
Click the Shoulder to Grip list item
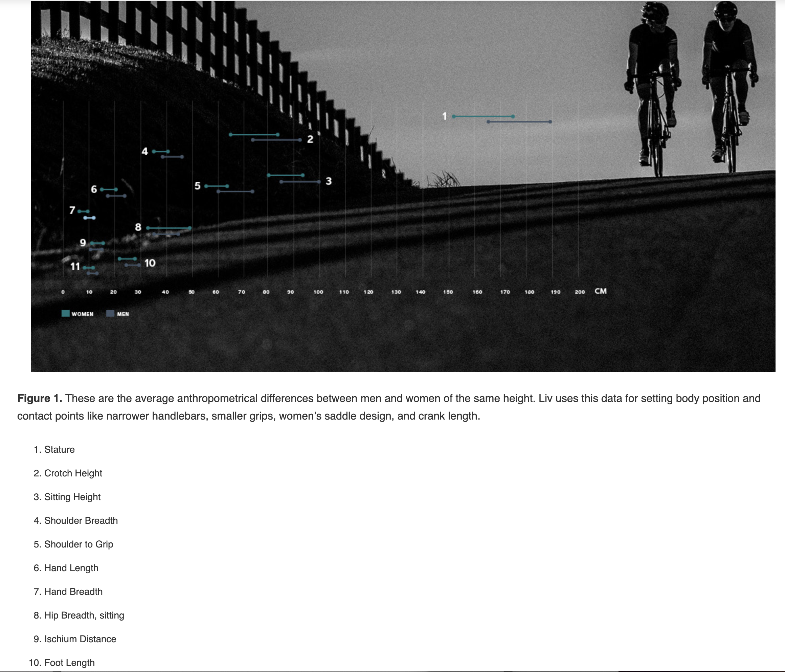(x=78, y=544)
